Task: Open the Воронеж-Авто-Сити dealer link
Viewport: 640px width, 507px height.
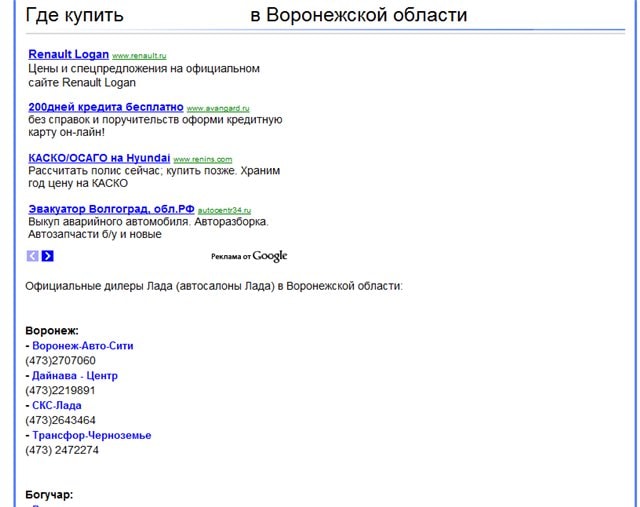Action: coord(82,346)
